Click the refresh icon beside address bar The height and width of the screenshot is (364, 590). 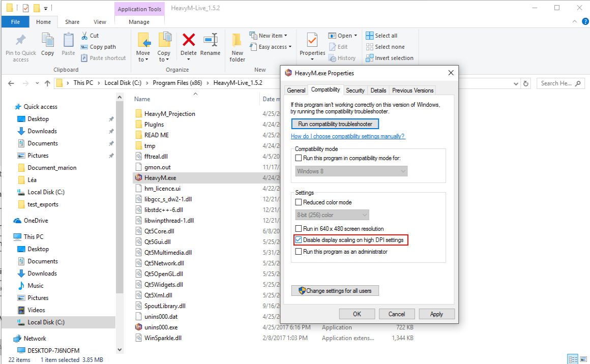click(526, 83)
